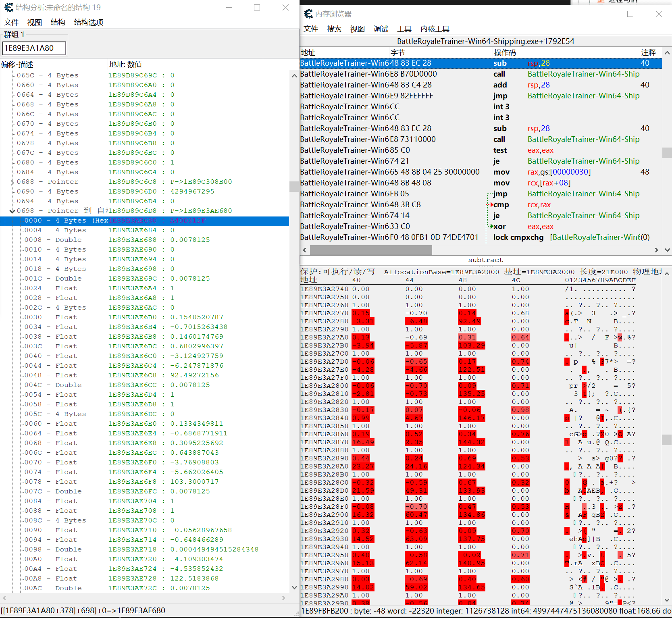This screenshot has width=672, height=618.
Task: Open the 调试 menu in memory viewer
Action: click(381, 29)
